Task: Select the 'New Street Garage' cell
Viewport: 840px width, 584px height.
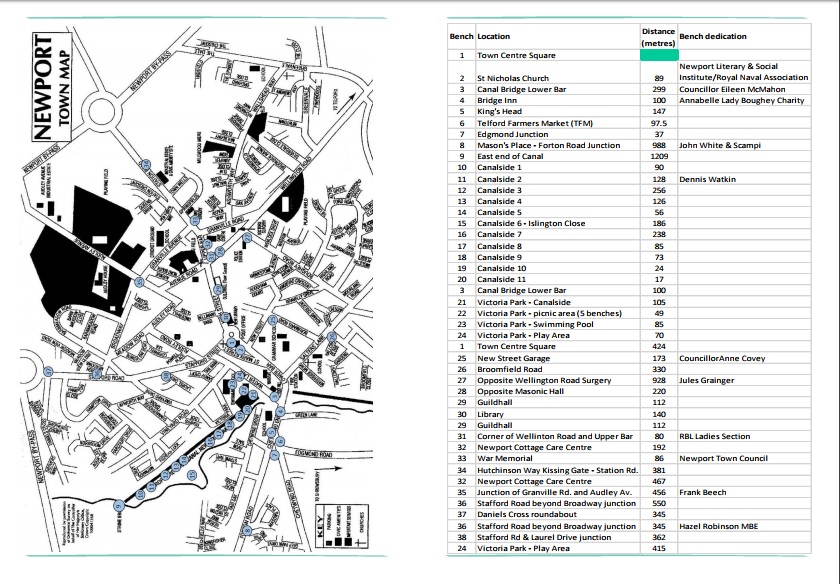Action: coord(558,358)
